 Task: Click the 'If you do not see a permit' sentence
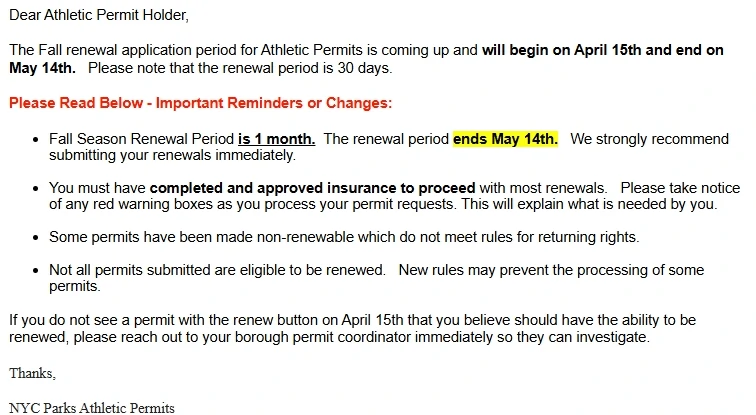coord(352,328)
